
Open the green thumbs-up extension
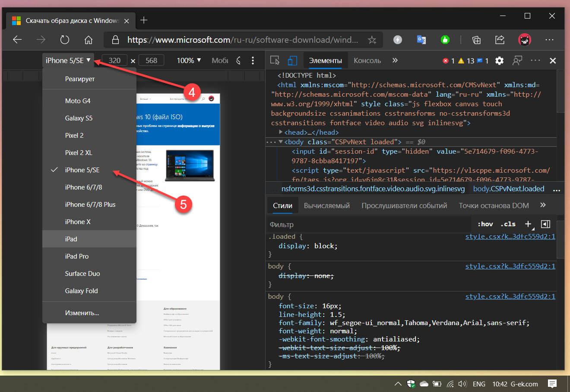(445, 40)
